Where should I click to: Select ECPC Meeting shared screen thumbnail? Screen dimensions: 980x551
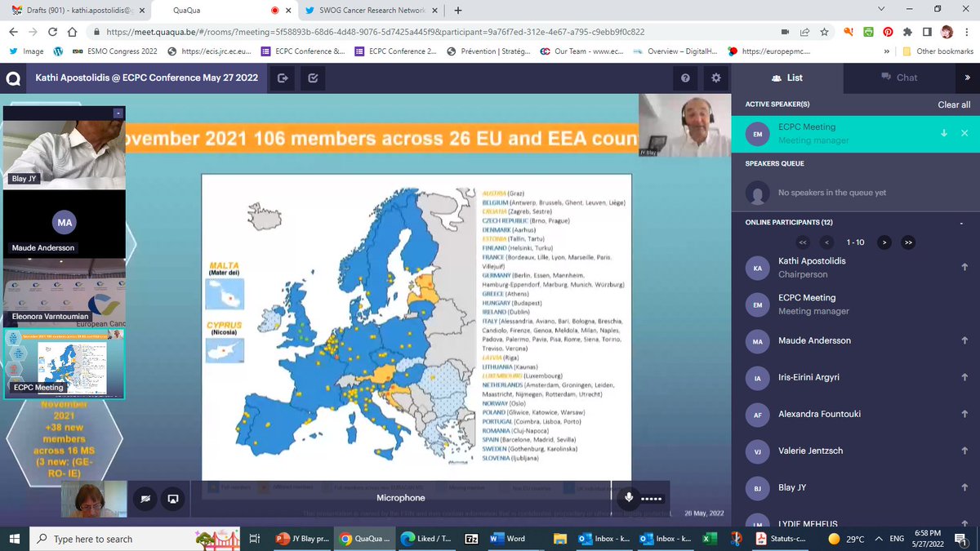coord(65,362)
